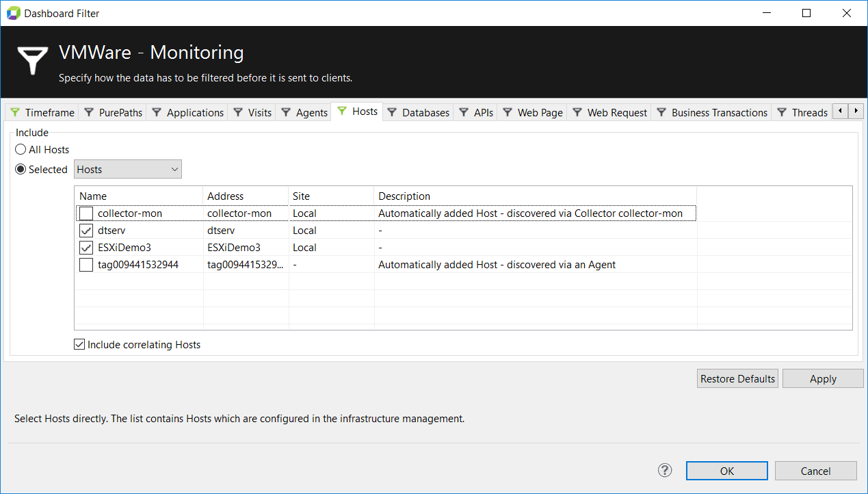
Task: Select the Selected radio button
Action: coord(21,169)
